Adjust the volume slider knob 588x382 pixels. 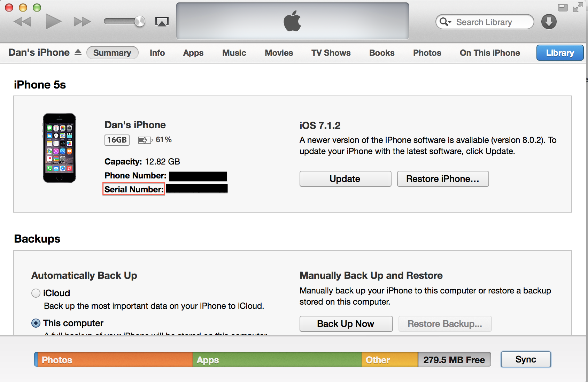tap(140, 22)
